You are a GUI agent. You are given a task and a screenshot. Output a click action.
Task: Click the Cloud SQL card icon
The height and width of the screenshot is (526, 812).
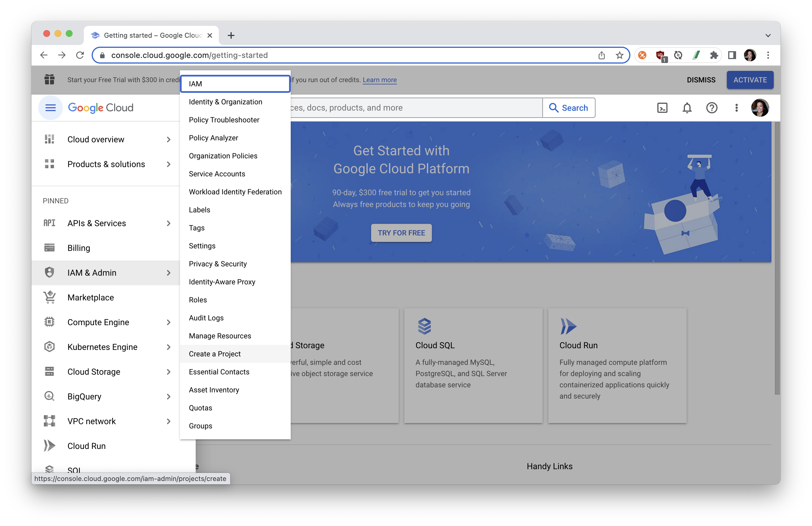[425, 326]
